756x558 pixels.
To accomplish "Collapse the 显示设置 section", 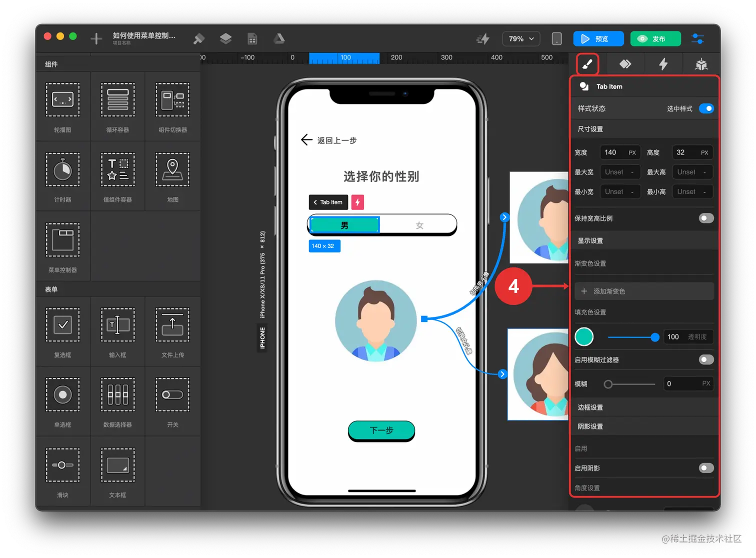I will click(644, 240).
